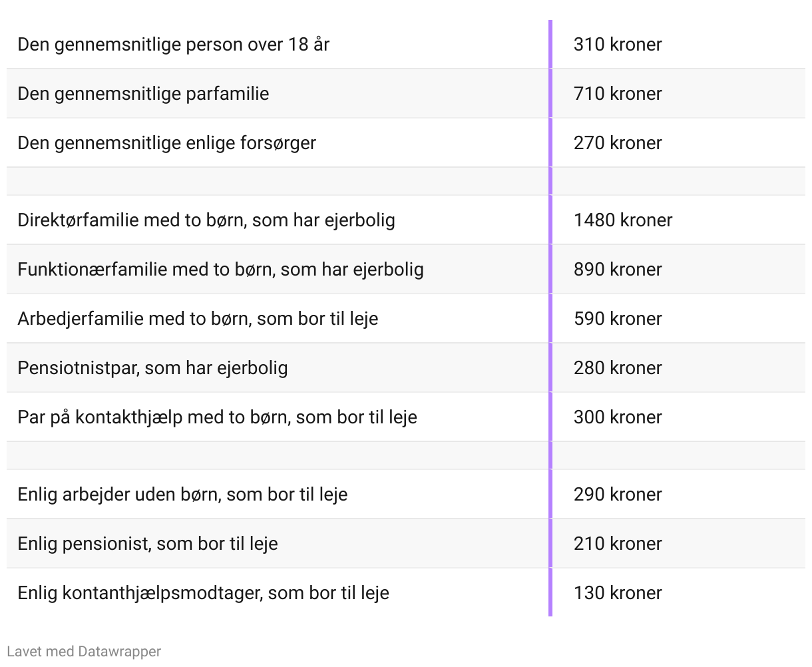Click the '890 kroner' amount

click(x=618, y=270)
